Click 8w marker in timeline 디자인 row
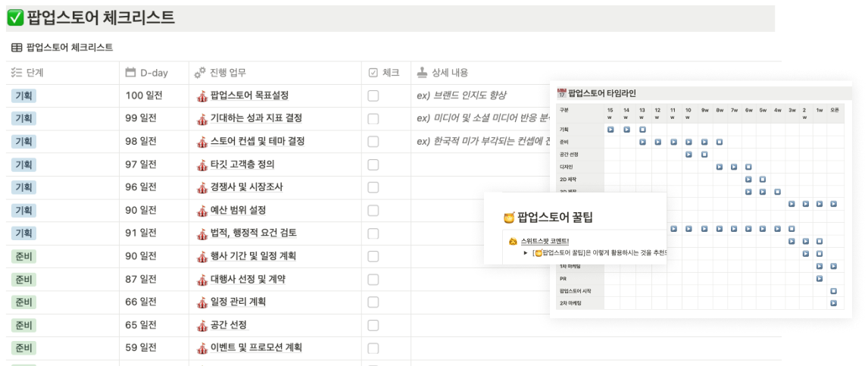Screen dimensions: 868x366 pyautogui.click(x=719, y=166)
